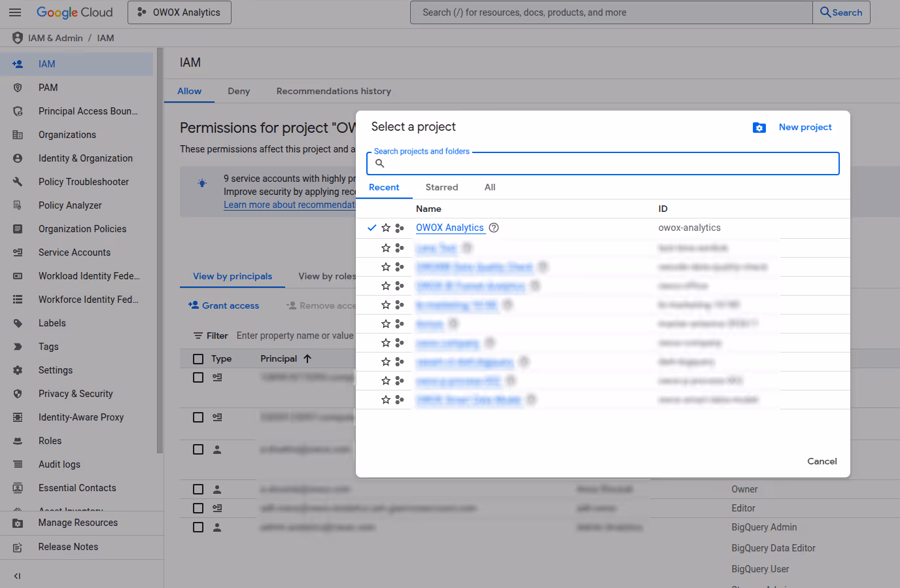This screenshot has width=900, height=588.
Task: Open the Recommendations history tab
Action: tap(334, 92)
